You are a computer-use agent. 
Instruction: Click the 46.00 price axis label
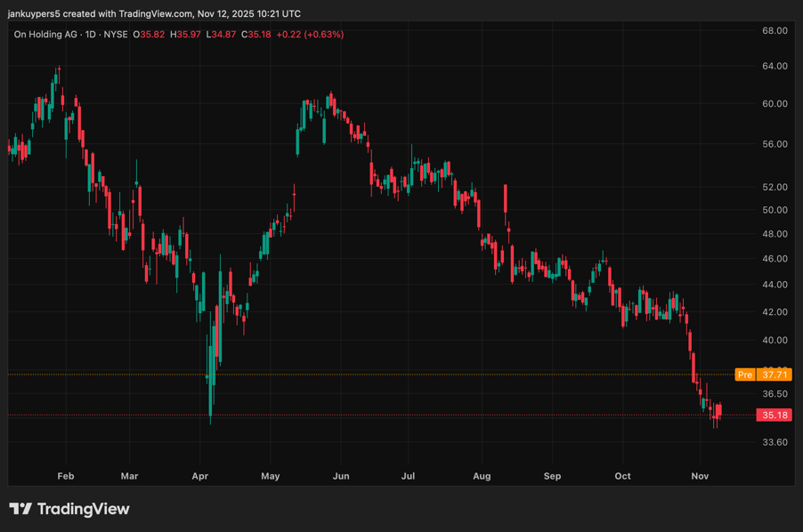(x=775, y=259)
